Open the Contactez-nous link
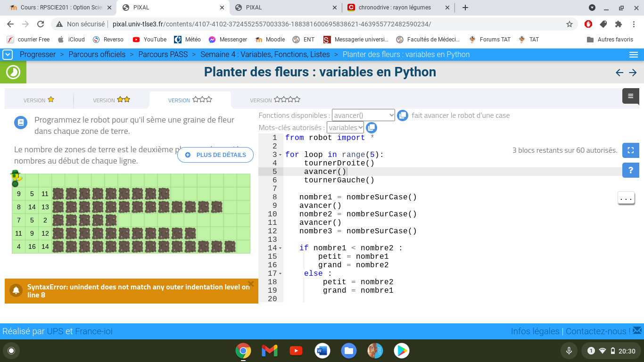The image size is (644, 362). tap(598, 331)
